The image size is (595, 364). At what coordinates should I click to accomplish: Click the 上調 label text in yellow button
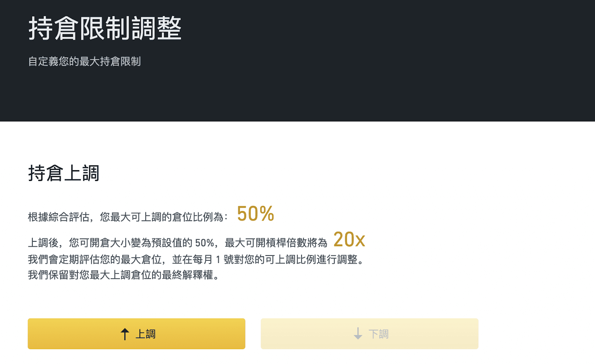pyautogui.click(x=145, y=334)
